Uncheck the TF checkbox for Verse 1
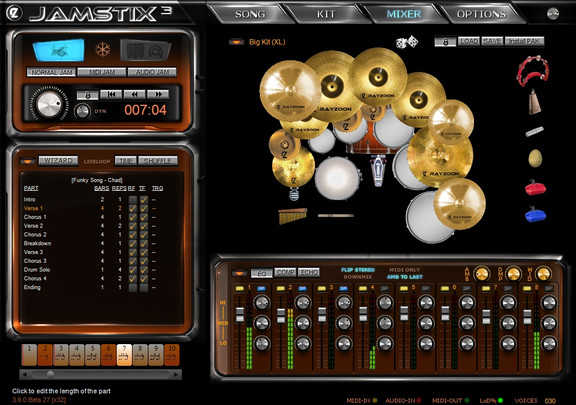The height and width of the screenshot is (405, 576). pyautogui.click(x=144, y=208)
